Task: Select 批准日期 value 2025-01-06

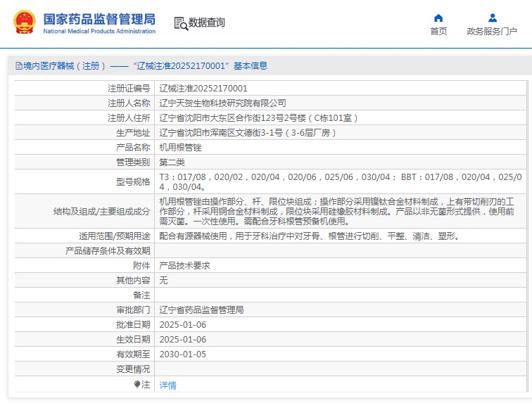Action: (x=183, y=325)
